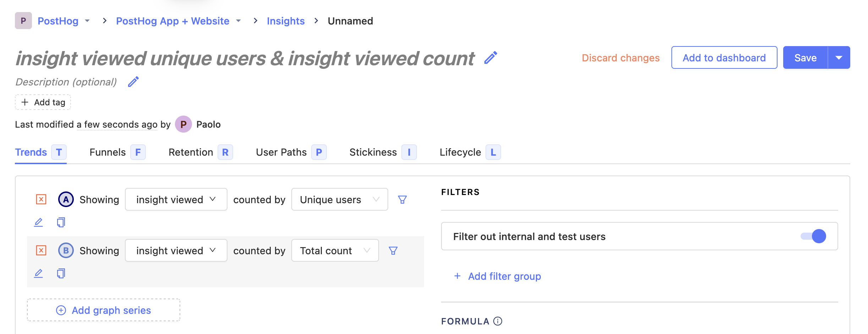Viewport: 868px width, 334px height.
Task: Click Add filter group
Action: (x=496, y=276)
